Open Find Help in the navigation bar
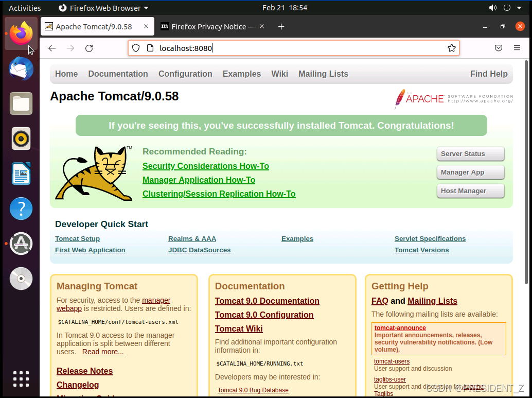The height and width of the screenshot is (398, 532). pyautogui.click(x=489, y=74)
